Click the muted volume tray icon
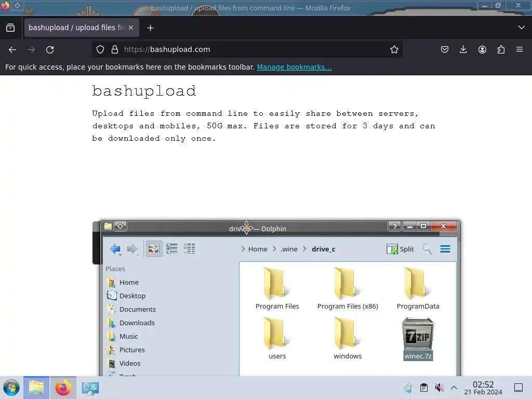532x399 pixels. pos(439,388)
